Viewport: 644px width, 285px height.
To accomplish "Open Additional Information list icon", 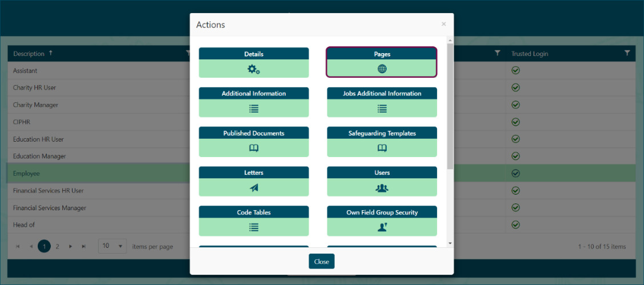I will pos(253,109).
